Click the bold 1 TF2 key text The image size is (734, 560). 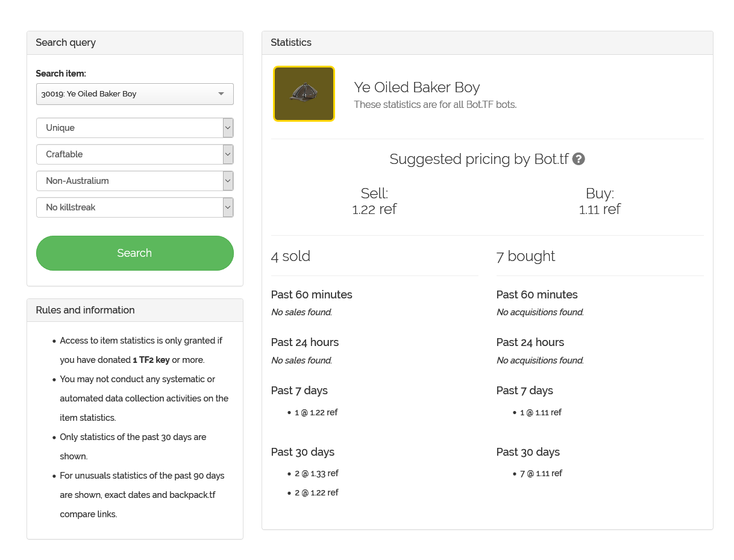coord(151,360)
